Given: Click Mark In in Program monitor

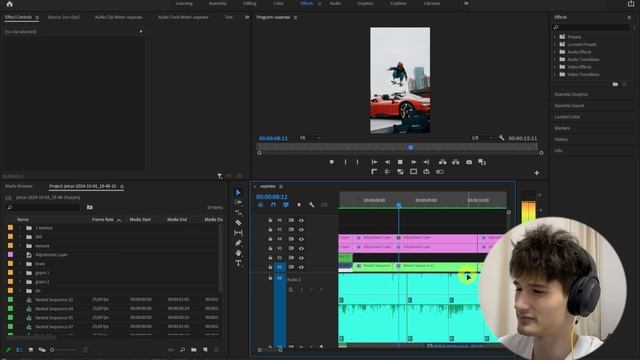Looking at the screenshot, I should tap(345, 162).
